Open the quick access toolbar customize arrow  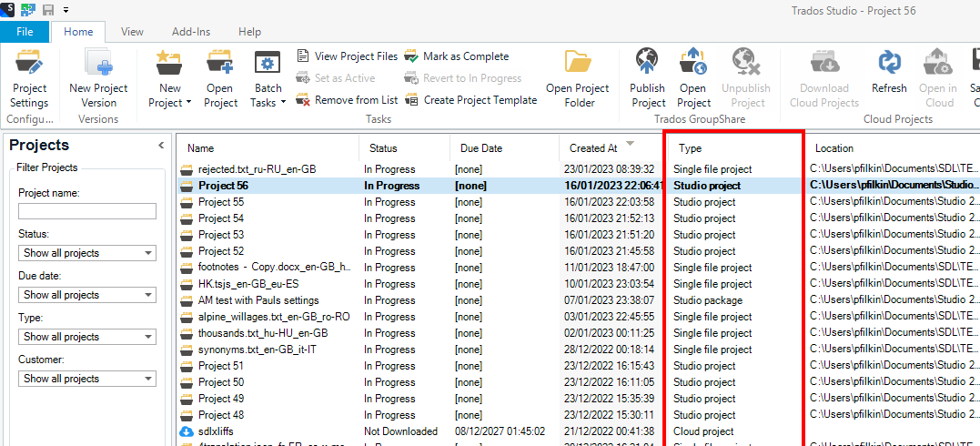point(66,10)
